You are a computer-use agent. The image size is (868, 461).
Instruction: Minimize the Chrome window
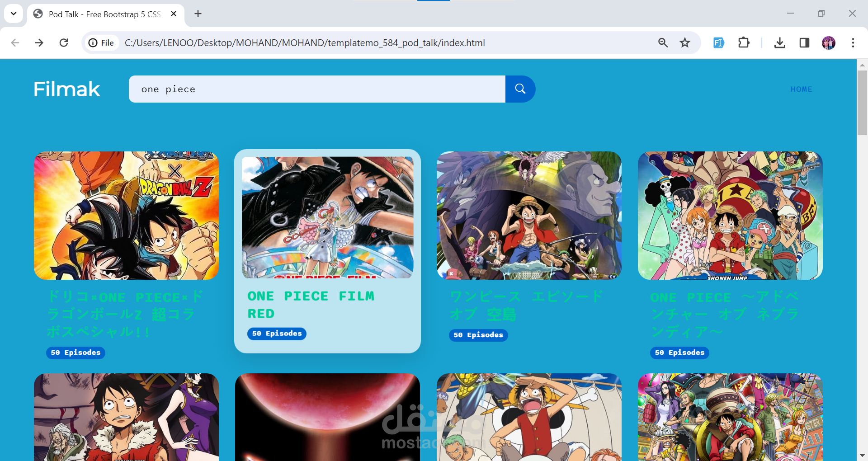pyautogui.click(x=790, y=14)
